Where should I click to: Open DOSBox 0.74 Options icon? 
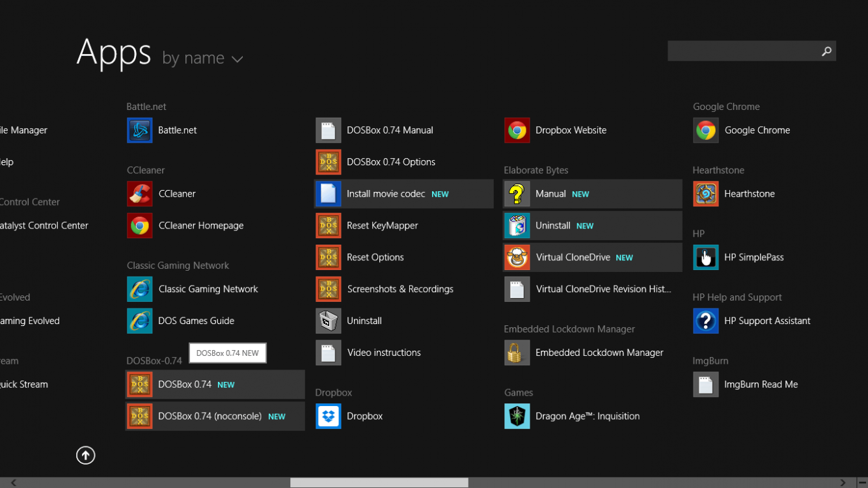tap(328, 162)
